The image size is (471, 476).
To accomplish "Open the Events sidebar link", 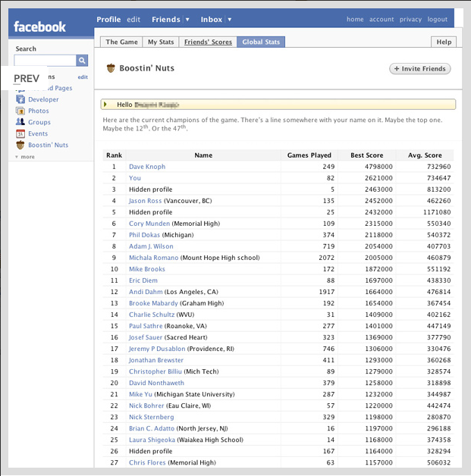I will (x=38, y=133).
